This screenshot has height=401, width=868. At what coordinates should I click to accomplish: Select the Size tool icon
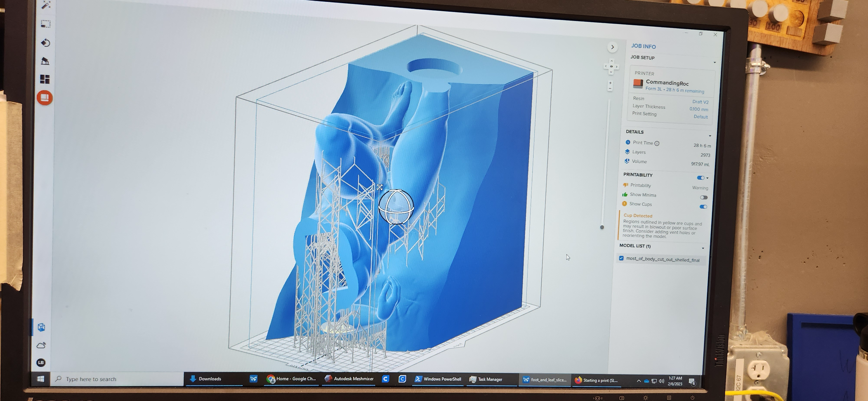coord(45,24)
